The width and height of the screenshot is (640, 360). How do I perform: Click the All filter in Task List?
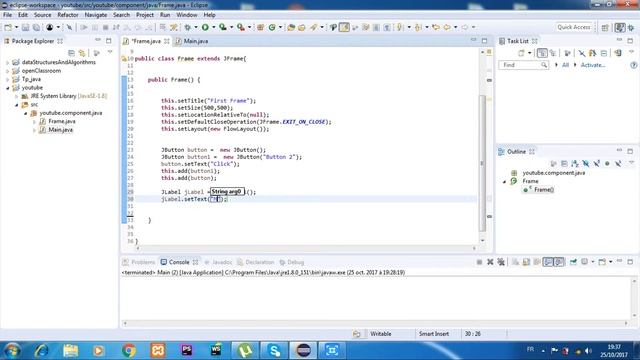pyautogui.click(x=565, y=65)
